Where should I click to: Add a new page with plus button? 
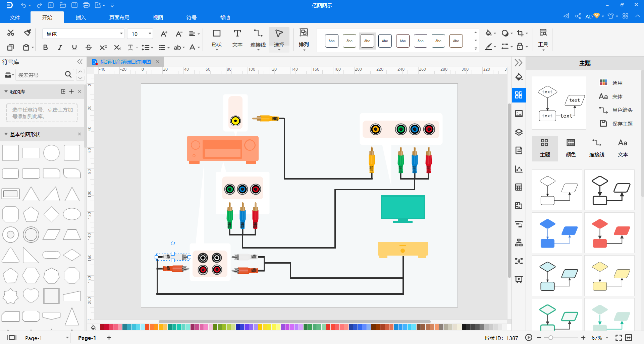point(109,338)
